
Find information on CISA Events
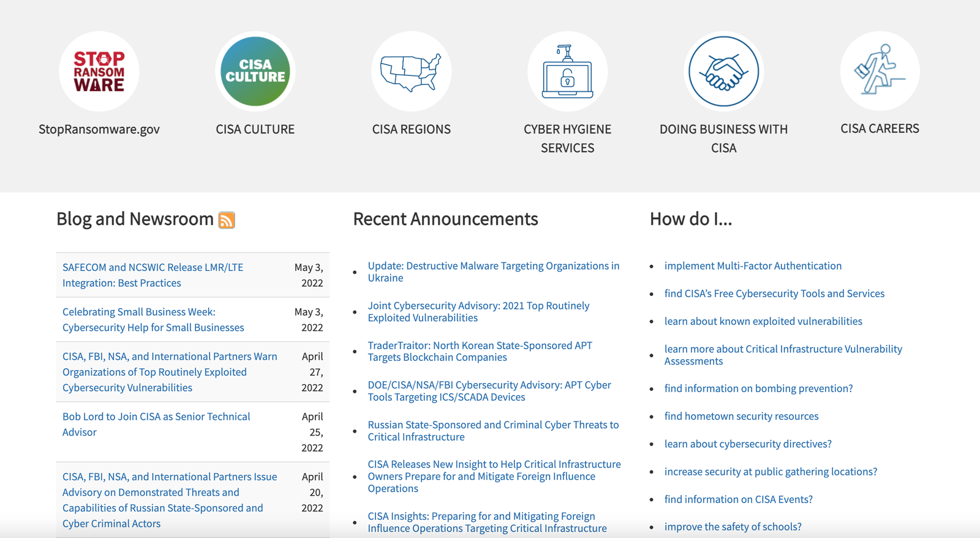pyautogui.click(x=739, y=499)
